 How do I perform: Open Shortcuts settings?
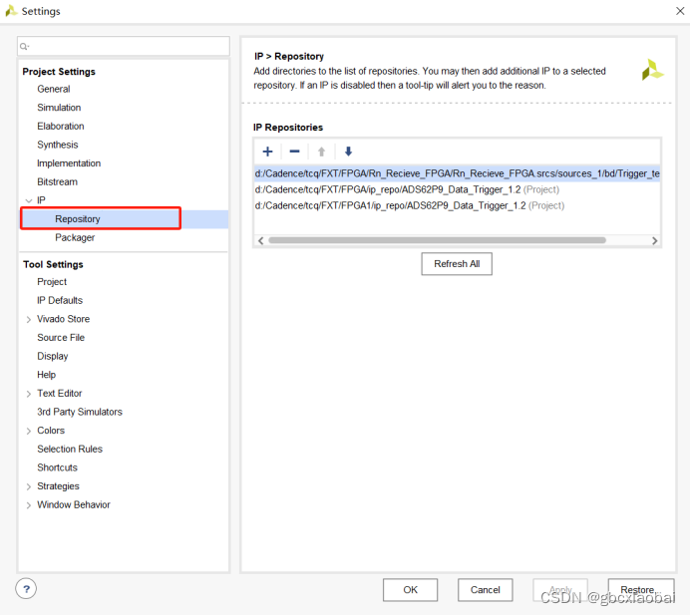click(x=57, y=467)
